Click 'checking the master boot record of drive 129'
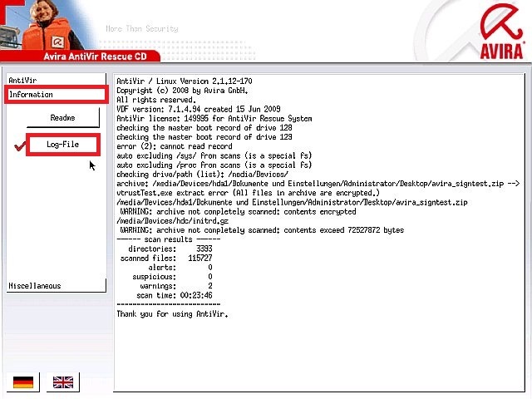The image size is (532, 399). 204,137
